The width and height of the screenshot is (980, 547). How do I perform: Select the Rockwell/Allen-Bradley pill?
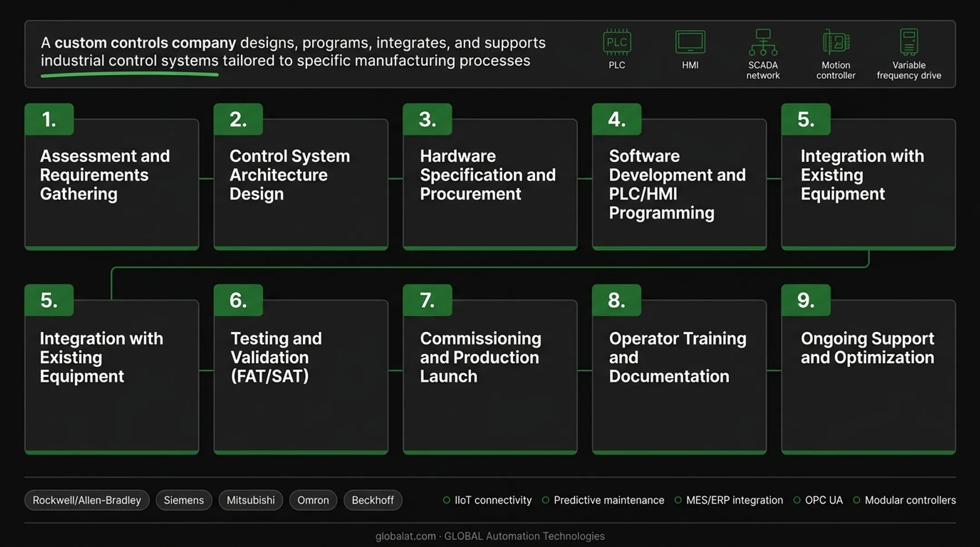87,500
